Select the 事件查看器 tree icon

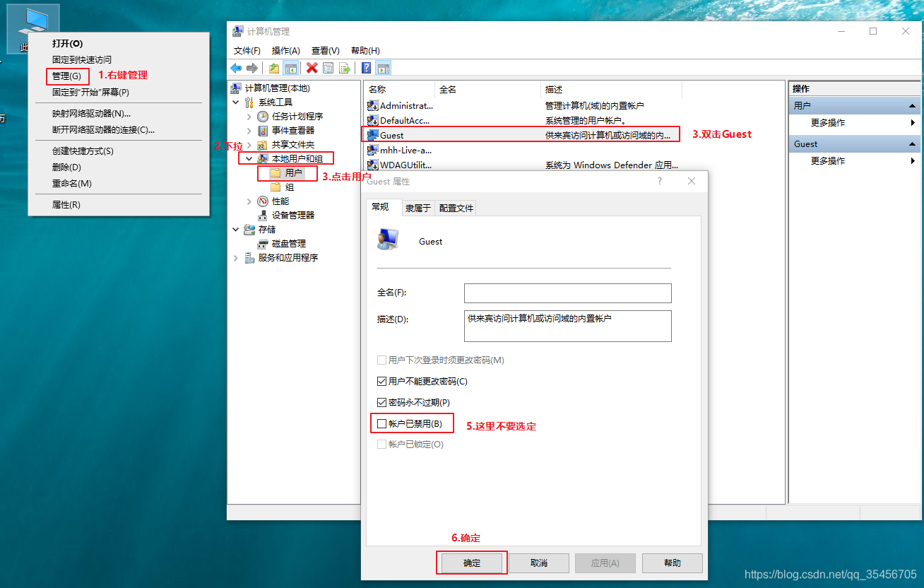(x=263, y=131)
